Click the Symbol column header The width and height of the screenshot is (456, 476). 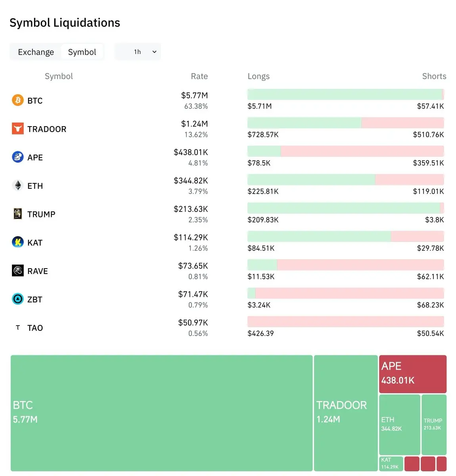click(59, 76)
